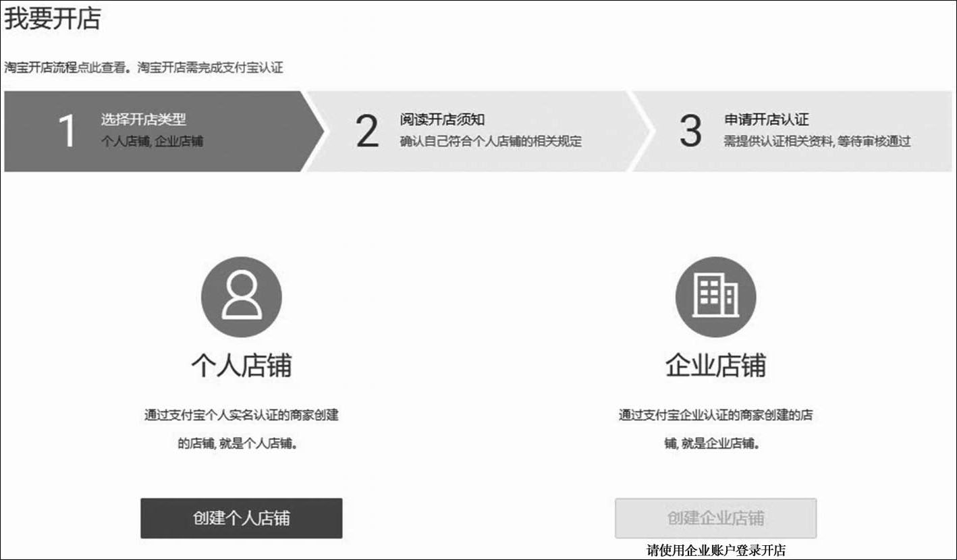Select the 申请开店认证 step title

point(766,119)
